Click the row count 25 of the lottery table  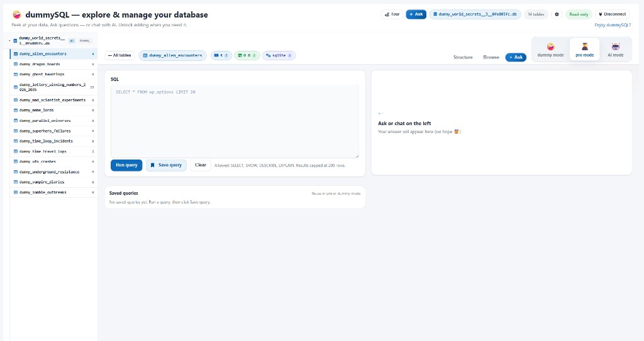pyautogui.click(x=92, y=87)
